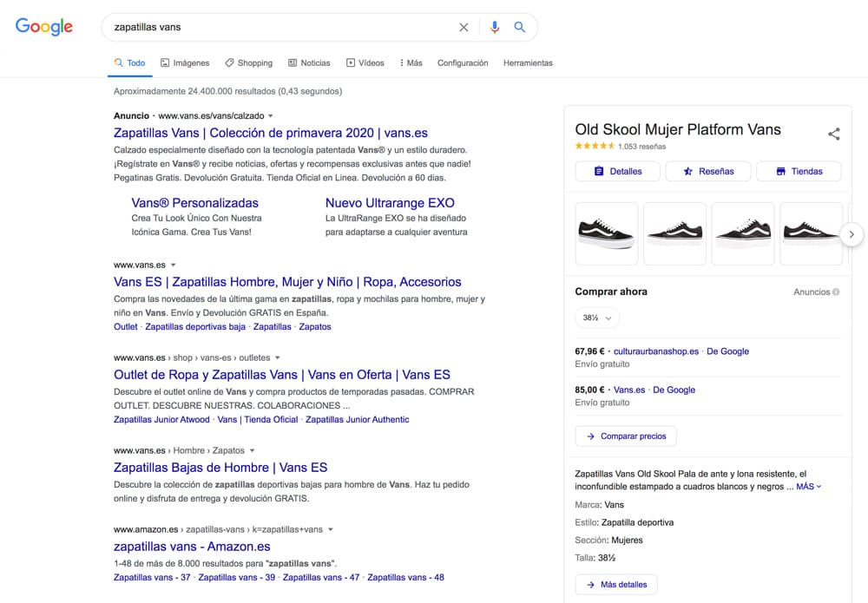Switch to the Imágenes tab
The height and width of the screenshot is (603, 868).
185,63
